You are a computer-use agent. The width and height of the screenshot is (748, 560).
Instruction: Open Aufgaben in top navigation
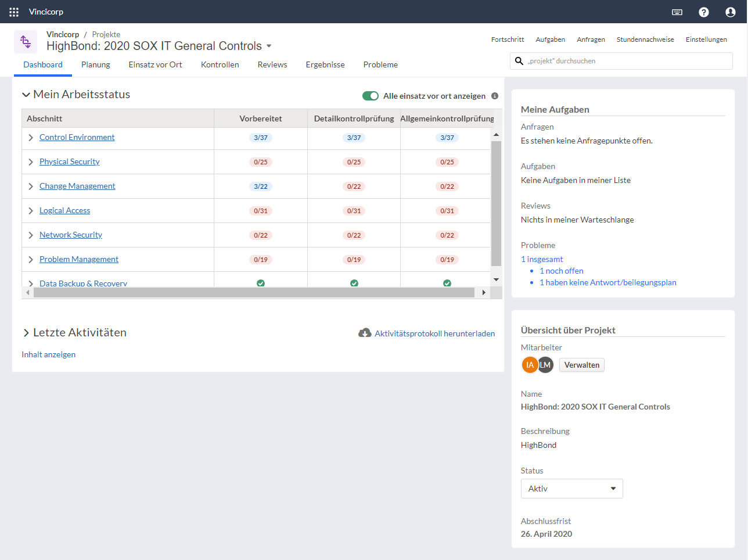pos(551,40)
